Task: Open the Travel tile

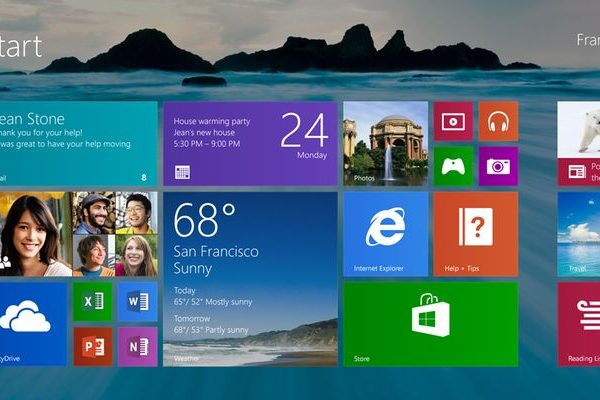Action: click(578, 234)
